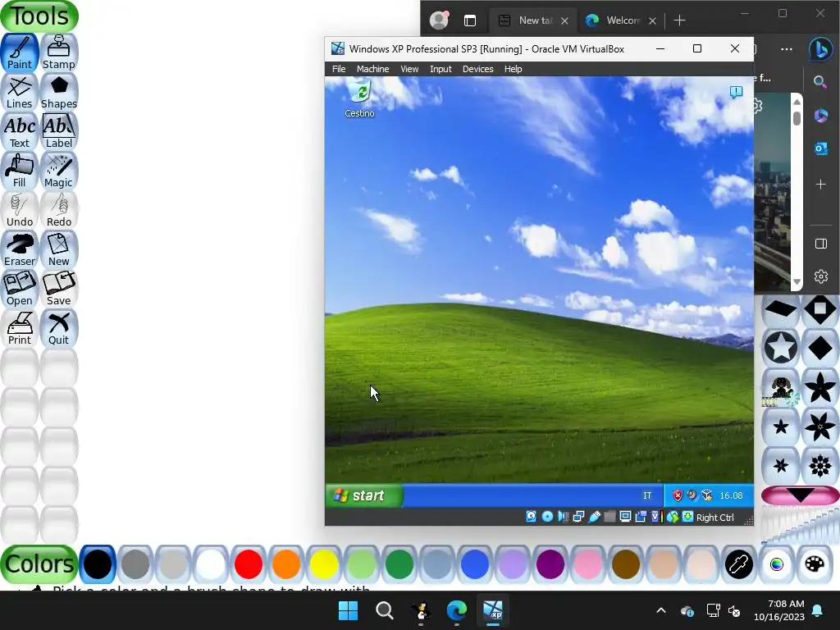Click the XP start button

[364, 495]
